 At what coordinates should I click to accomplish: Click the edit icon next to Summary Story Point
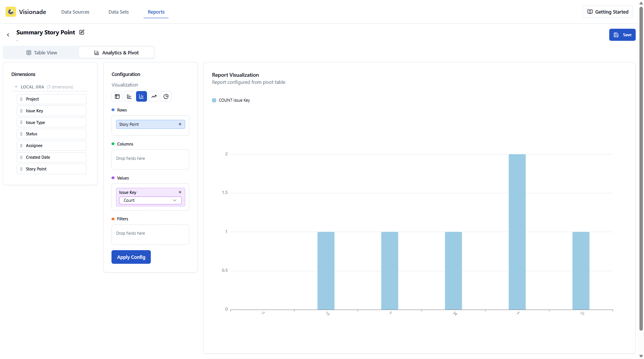[x=82, y=32]
